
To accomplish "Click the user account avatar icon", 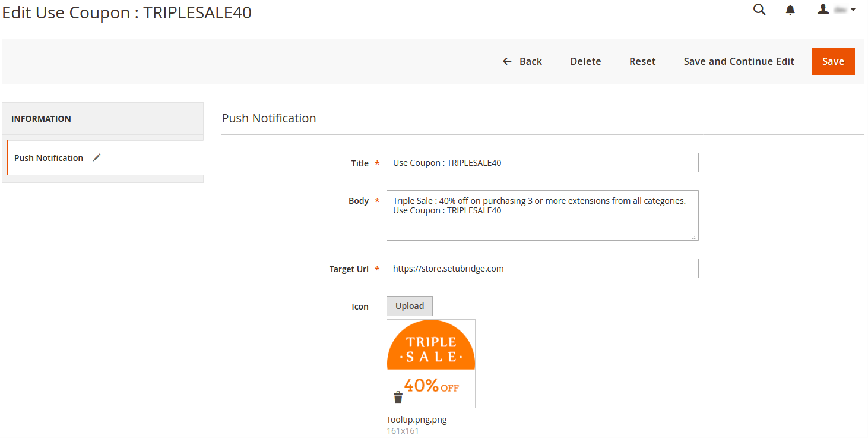I will pos(823,10).
